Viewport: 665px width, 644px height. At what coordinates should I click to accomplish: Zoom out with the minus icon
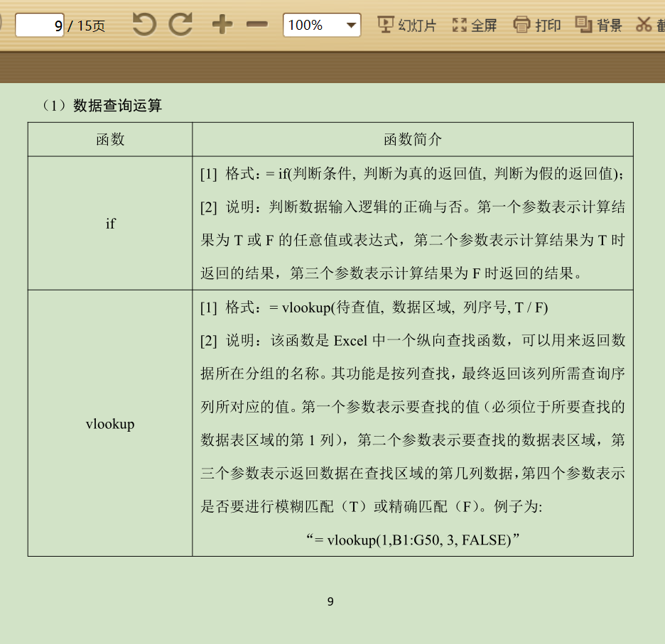pyautogui.click(x=257, y=25)
